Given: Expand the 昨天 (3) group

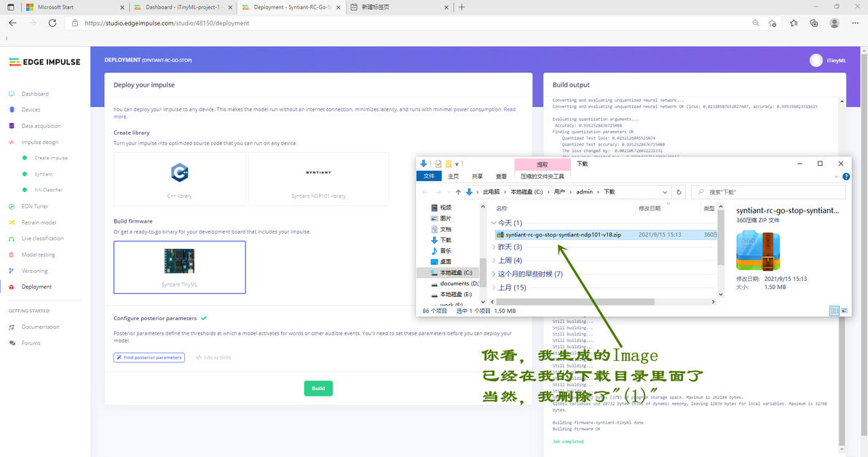Looking at the screenshot, I should coord(494,247).
